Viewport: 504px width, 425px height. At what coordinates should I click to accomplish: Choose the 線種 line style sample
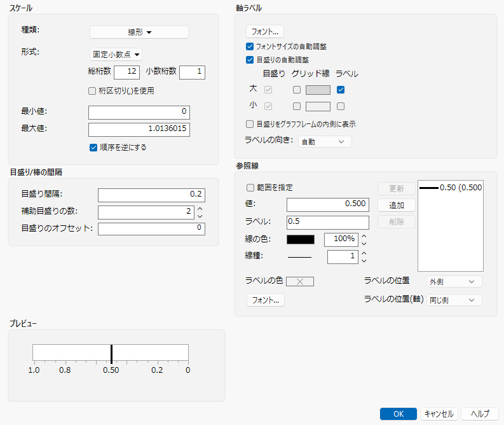pyautogui.click(x=299, y=257)
